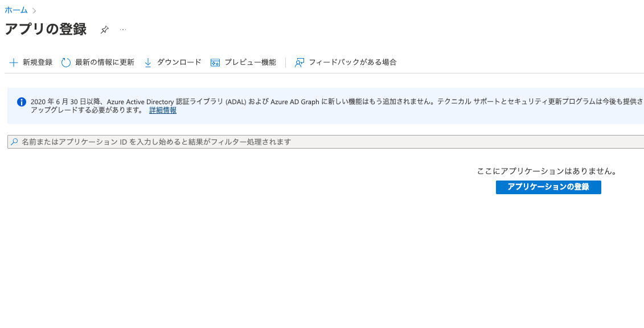The image size is (644, 328).
Task: Click the search magnifier icon in filter box
Action: (13, 141)
